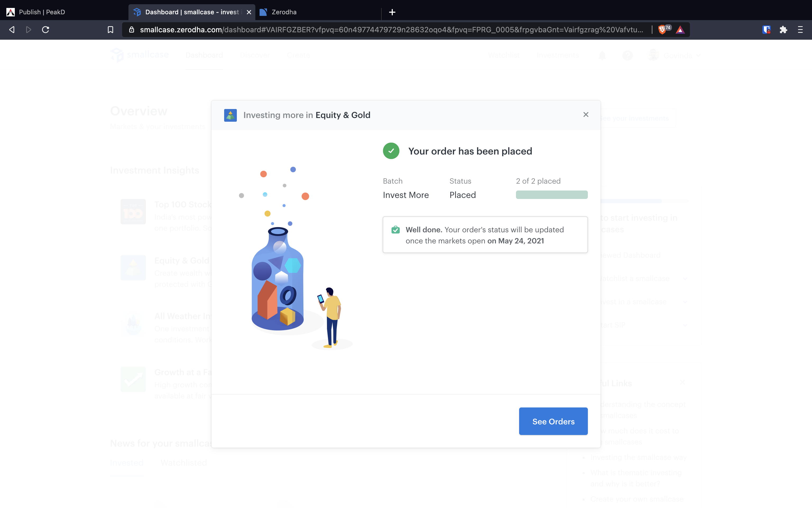The width and height of the screenshot is (812, 508).
Task: Open Create your own smallcase link
Action: coord(637,499)
